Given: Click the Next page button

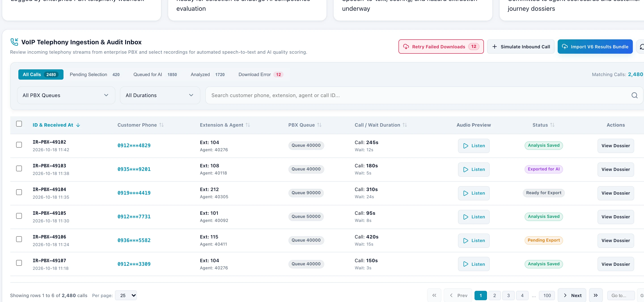Looking at the screenshot, I should coord(572,295).
